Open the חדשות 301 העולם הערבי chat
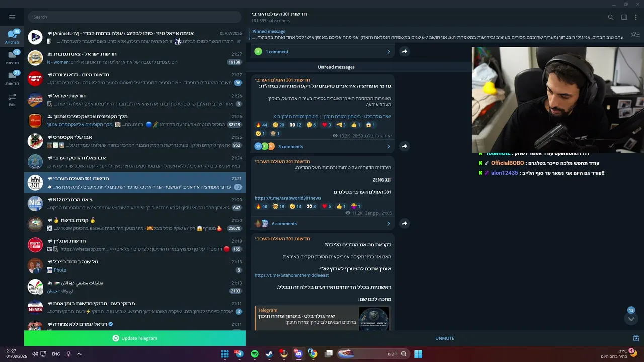This screenshot has width=644, height=362. [x=135, y=183]
